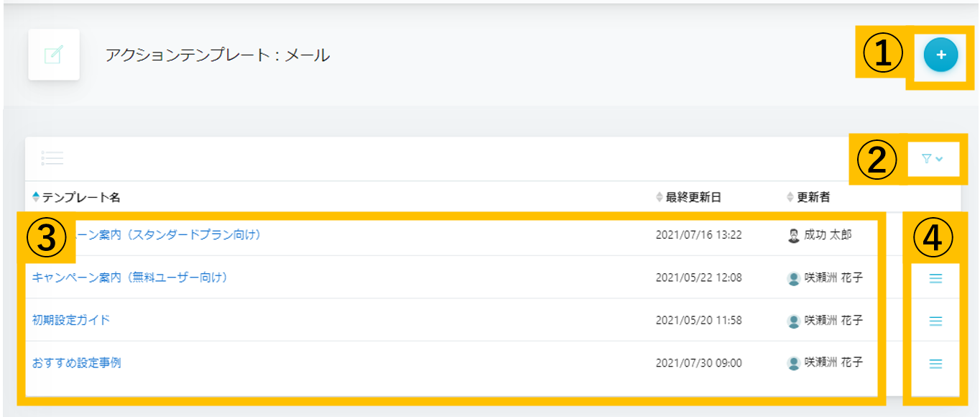This screenshot has width=980, height=417.
Task: Open 初期設定ガイド template link
Action: 71,320
